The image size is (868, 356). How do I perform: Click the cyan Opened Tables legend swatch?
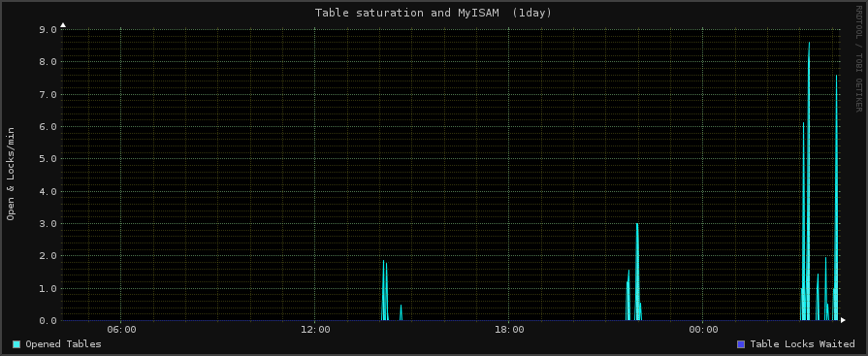coord(16,344)
